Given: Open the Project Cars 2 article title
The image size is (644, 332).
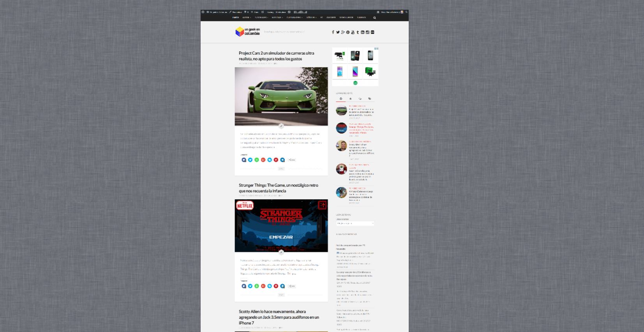Looking at the screenshot, I should point(276,56).
